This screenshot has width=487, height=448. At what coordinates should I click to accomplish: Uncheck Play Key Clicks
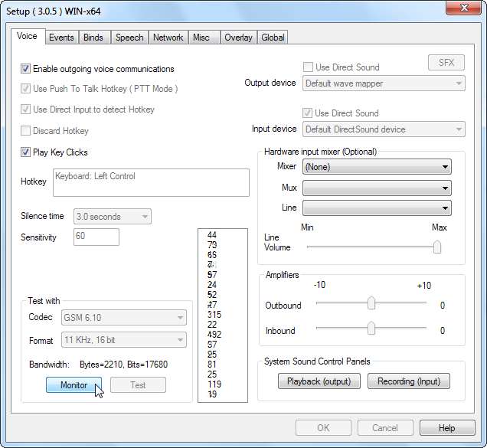(27, 152)
